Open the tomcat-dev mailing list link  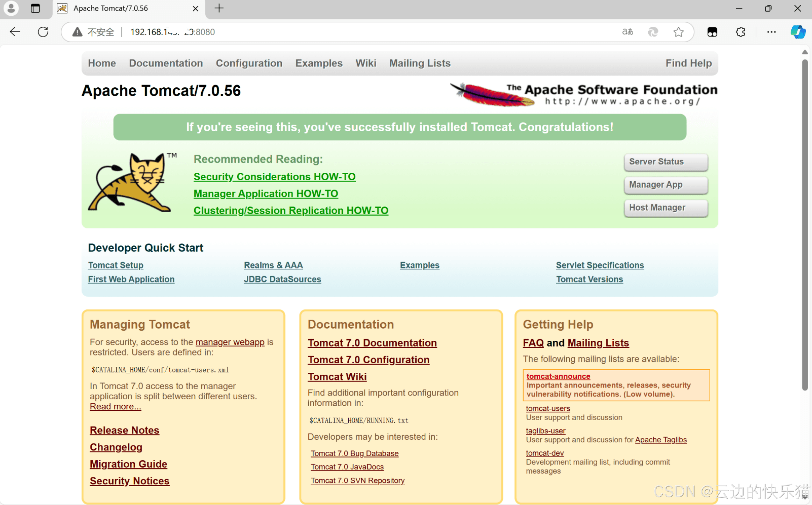(x=545, y=453)
